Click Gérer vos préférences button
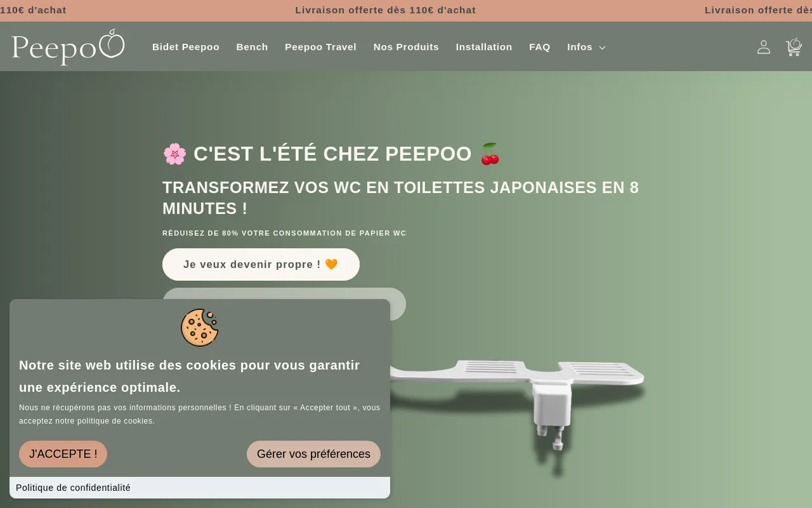Image resolution: width=812 pixels, height=508 pixels. pos(313,454)
